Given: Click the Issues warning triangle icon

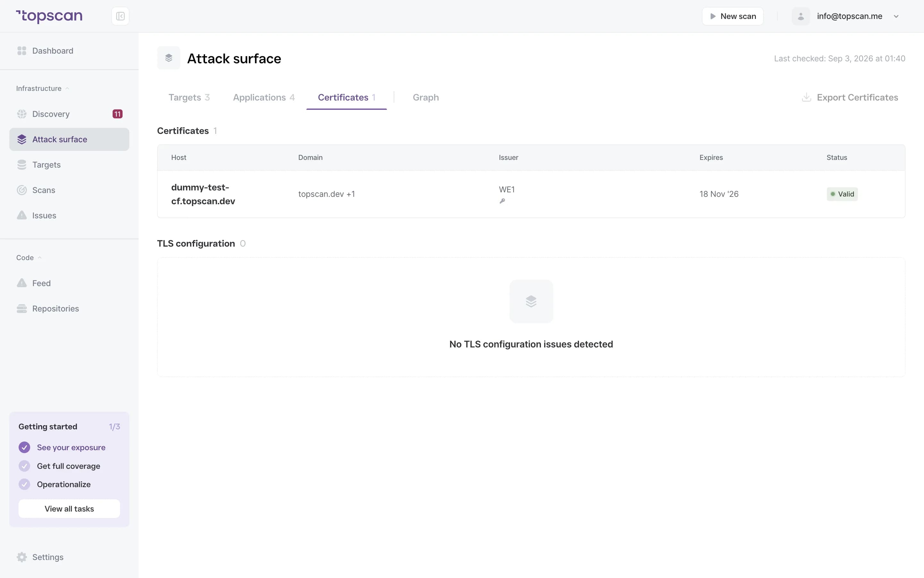Looking at the screenshot, I should (22, 215).
